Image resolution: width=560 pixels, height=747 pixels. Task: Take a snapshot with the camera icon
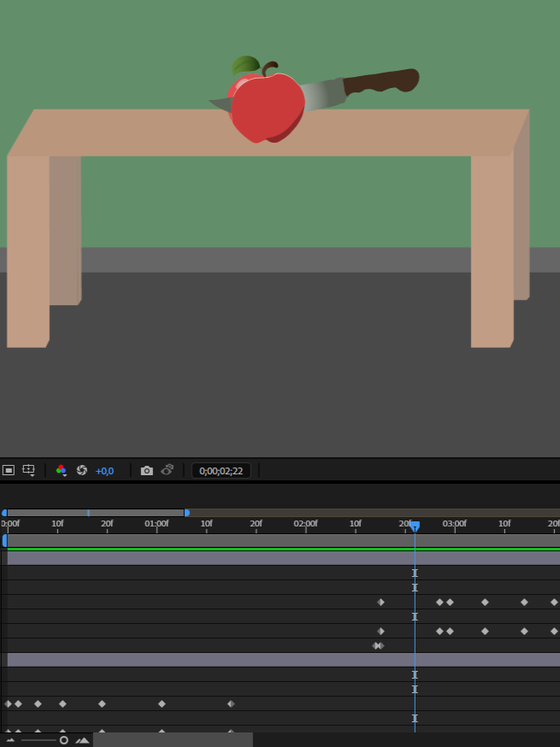coord(147,470)
